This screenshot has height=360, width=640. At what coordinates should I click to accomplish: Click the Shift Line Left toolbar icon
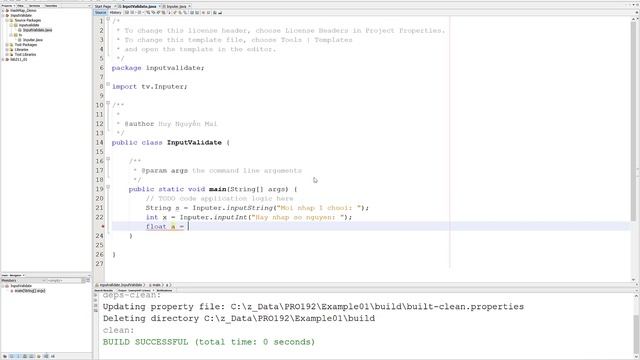[191, 13]
